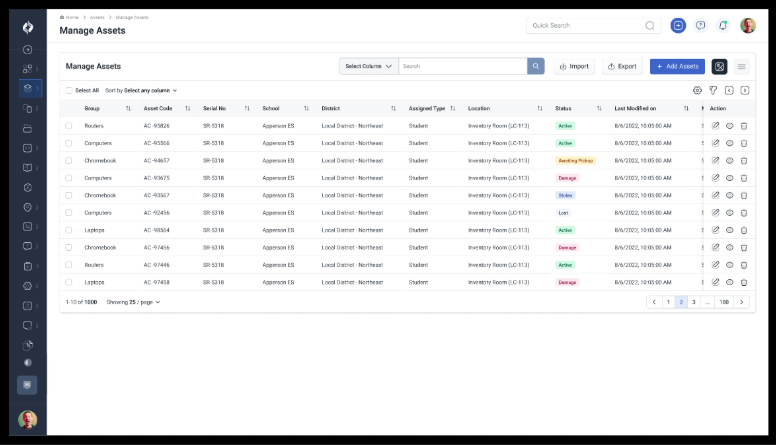This screenshot has width=776, height=445.
Task: Open the hamburger menu beside Add Assets
Action: 741,66
